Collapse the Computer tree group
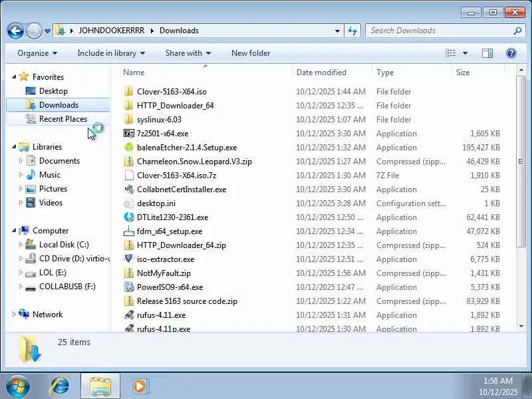The image size is (532, 399). pyautogui.click(x=14, y=231)
